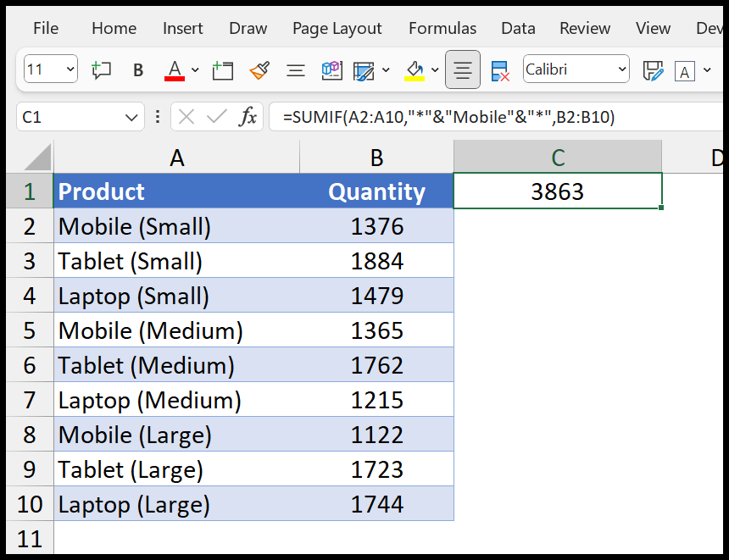The height and width of the screenshot is (560, 729).
Task: Click the new comment icon
Action: pyautogui.click(x=101, y=70)
